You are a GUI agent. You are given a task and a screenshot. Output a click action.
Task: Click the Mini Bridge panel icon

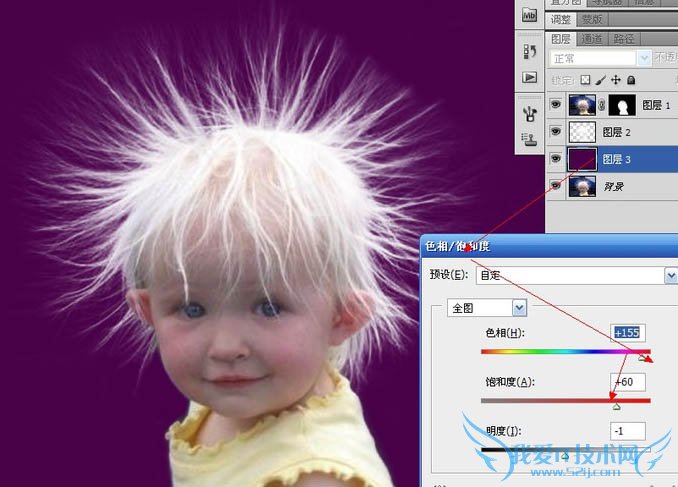pos(530,16)
